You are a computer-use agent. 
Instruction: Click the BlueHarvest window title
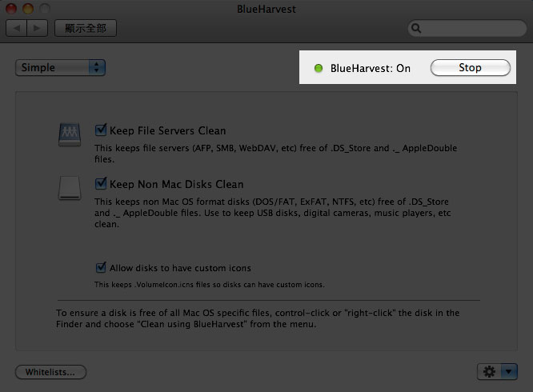coord(266,9)
